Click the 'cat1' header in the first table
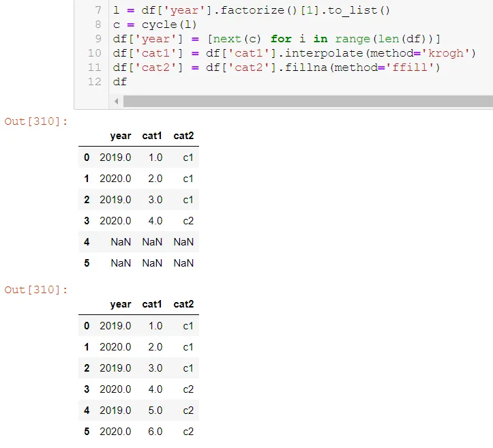The width and height of the screenshot is (493, 448). click(152, 136)
